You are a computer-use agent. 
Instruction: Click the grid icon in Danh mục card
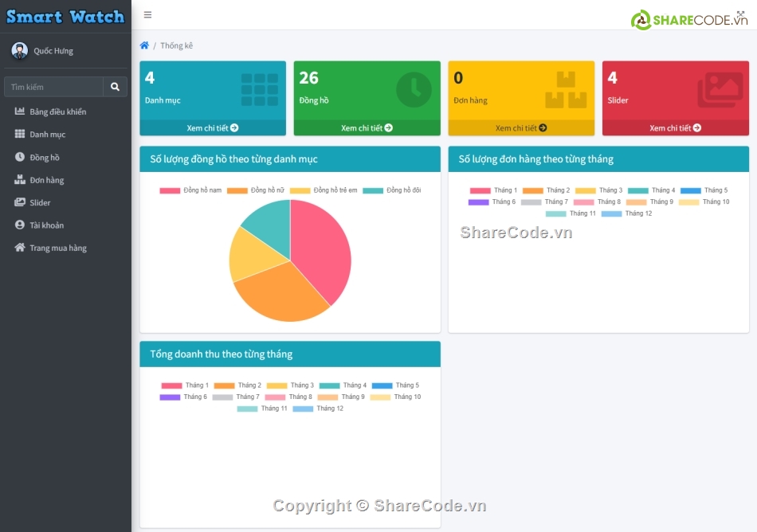click(259, 89)
